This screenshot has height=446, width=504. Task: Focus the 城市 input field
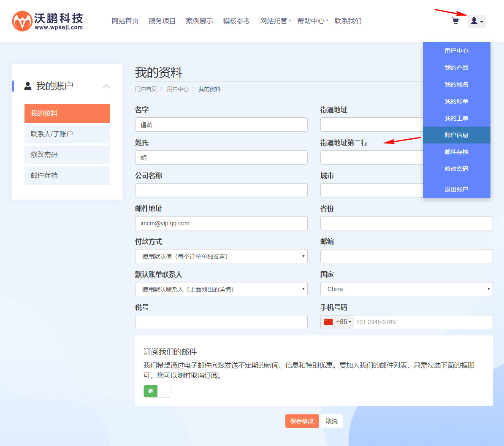click(371, 190)
